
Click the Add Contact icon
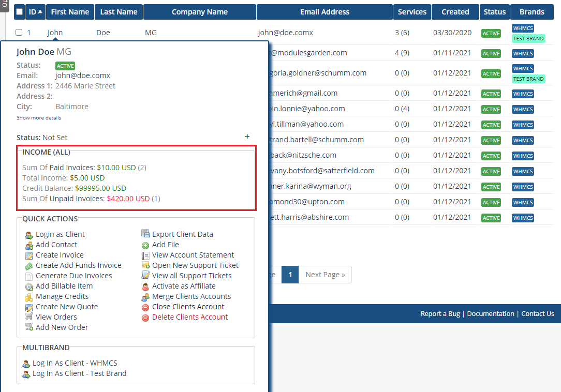click(29, 245)
